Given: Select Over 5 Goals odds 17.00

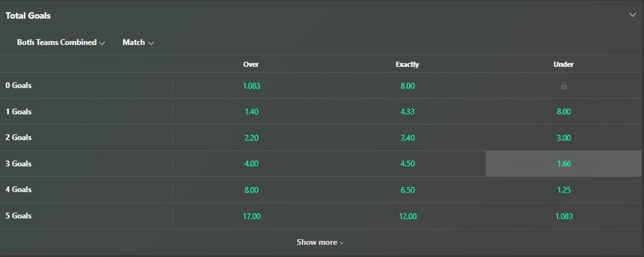Looking at the screenshot, I should 251,216.
